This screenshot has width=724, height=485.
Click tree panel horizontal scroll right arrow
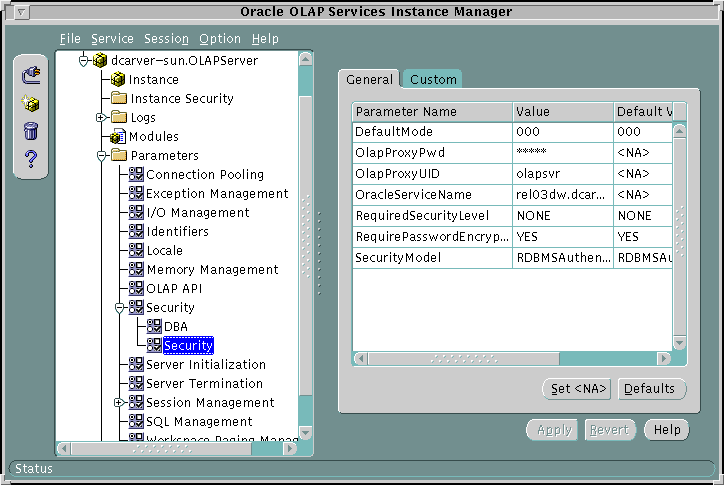(x=290, y=448)
